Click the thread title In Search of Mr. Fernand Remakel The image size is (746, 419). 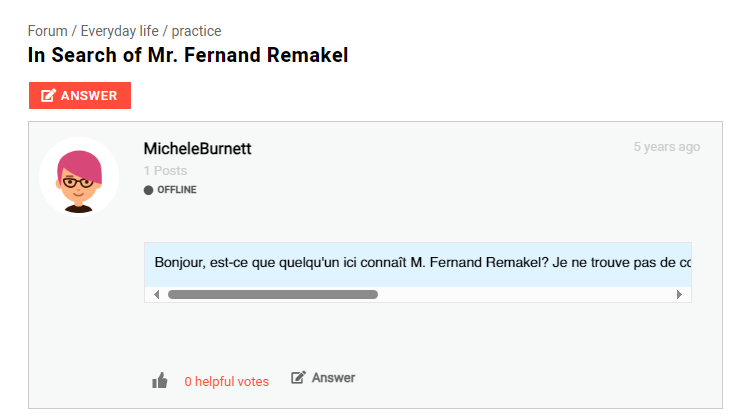pyautogui.click(x=188, y=56)
